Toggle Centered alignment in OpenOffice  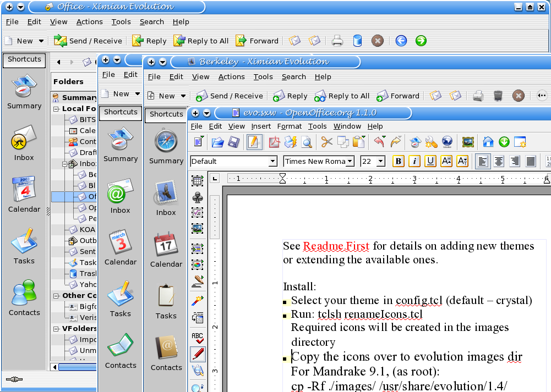coord(498,162)
